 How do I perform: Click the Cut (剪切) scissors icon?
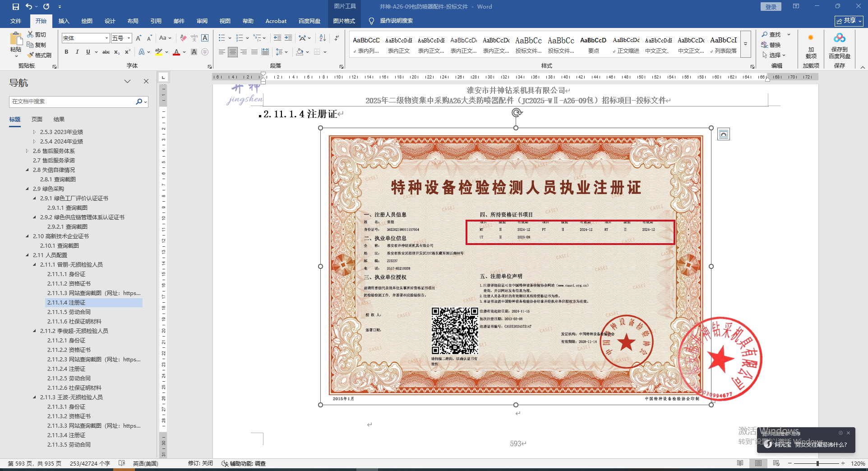[30, 34]
